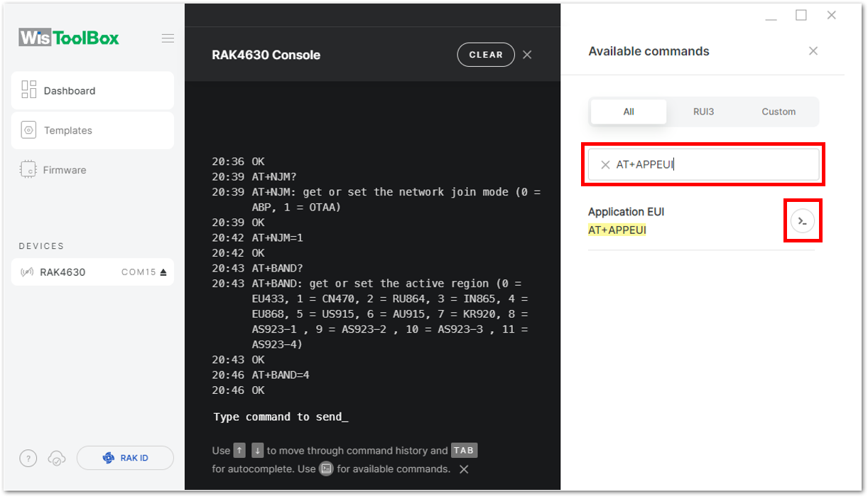Switch to the RUI3 commands tab

pos(703,112)
